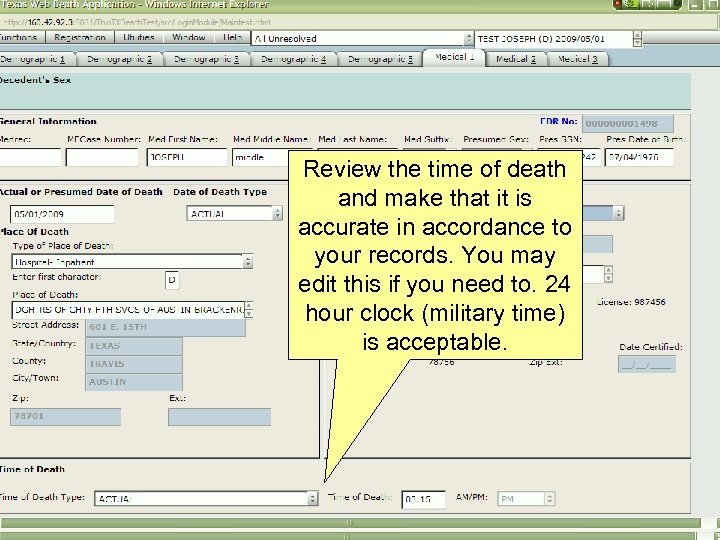Click the Date Certified field
The width and height of the screenshot is (720, 540).
647,365
